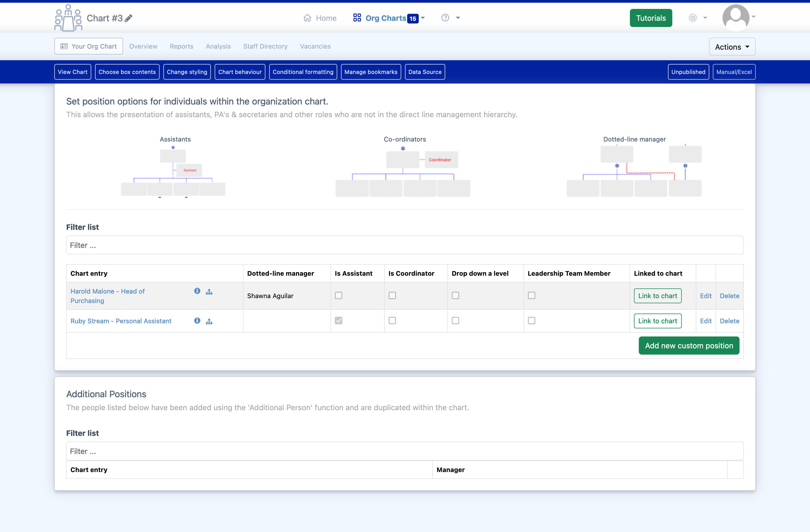
Task: Select the Chart behaviour tab
Action: click(x=240, y=72)
